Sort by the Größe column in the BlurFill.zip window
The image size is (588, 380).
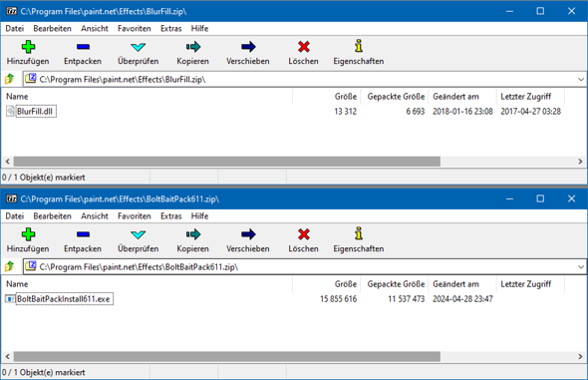click(x=326, y=97)
